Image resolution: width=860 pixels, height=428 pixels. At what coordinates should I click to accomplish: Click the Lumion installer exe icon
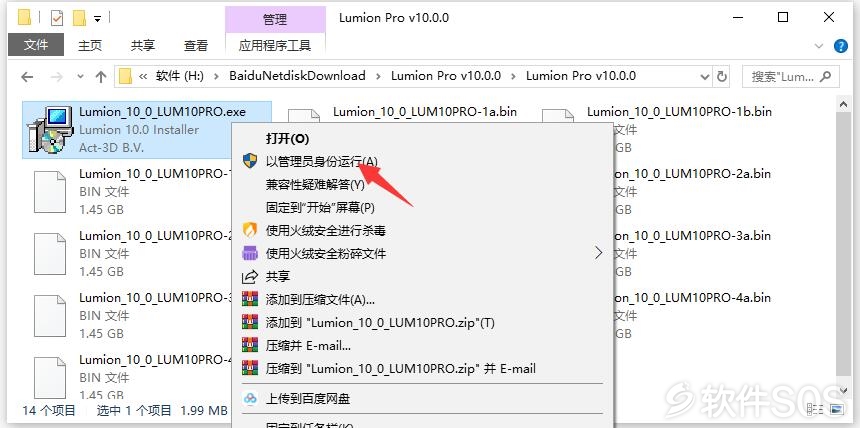point(50,130)
